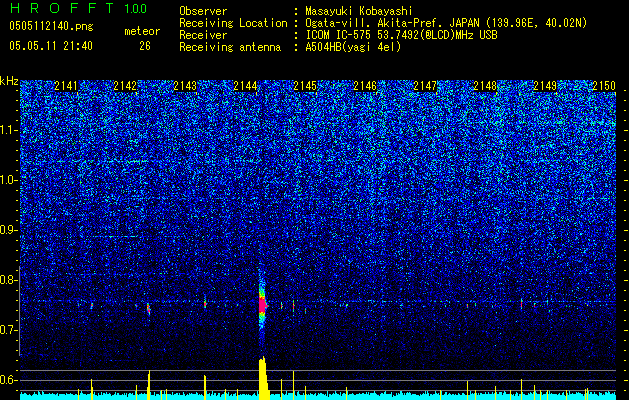Screen dimensions: 629x400
Task: Click the 2149 time marker
Action: (x=545, y=86)
